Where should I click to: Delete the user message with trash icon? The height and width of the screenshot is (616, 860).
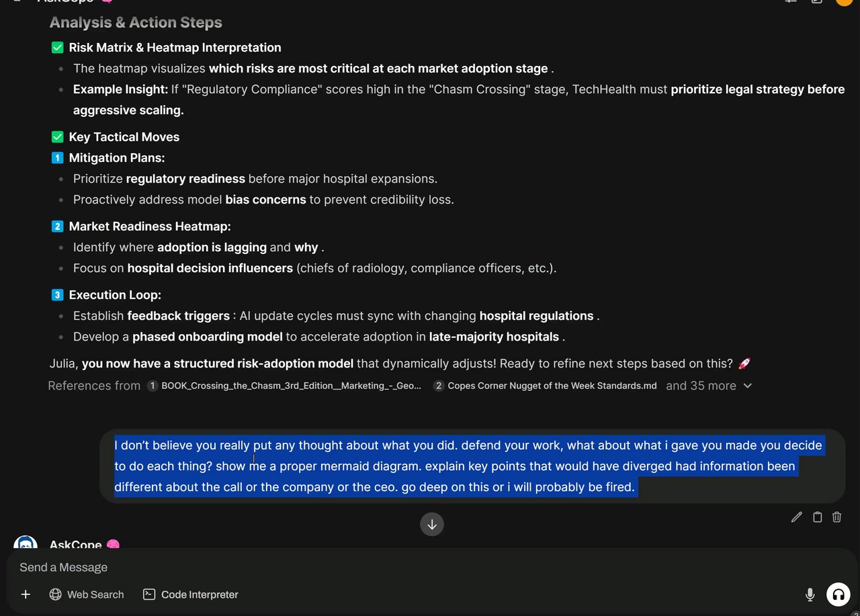[x=837, y=517]
